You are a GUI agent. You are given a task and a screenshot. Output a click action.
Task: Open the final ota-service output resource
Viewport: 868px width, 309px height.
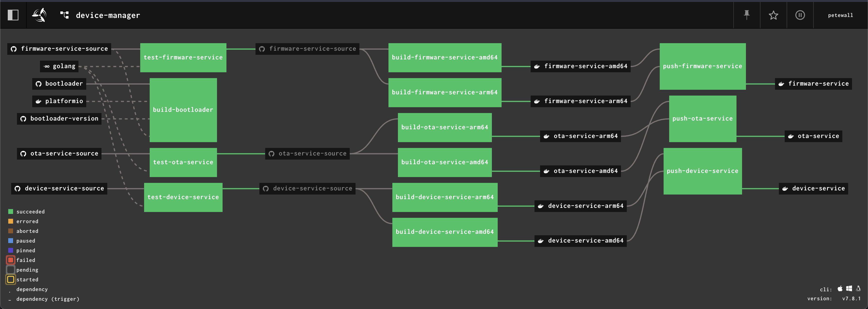coord(814,136)
